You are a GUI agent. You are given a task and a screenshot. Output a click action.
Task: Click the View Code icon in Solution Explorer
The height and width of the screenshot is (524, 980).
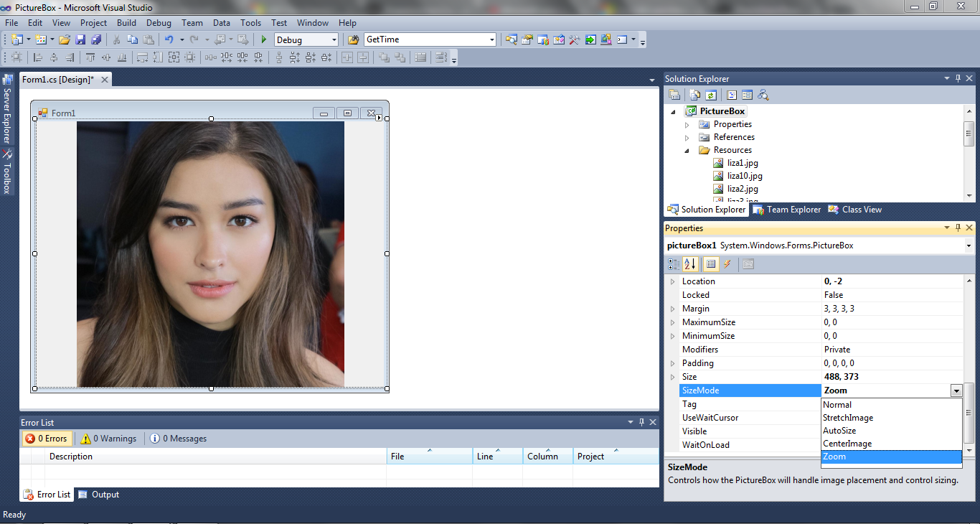click(732, 94)
